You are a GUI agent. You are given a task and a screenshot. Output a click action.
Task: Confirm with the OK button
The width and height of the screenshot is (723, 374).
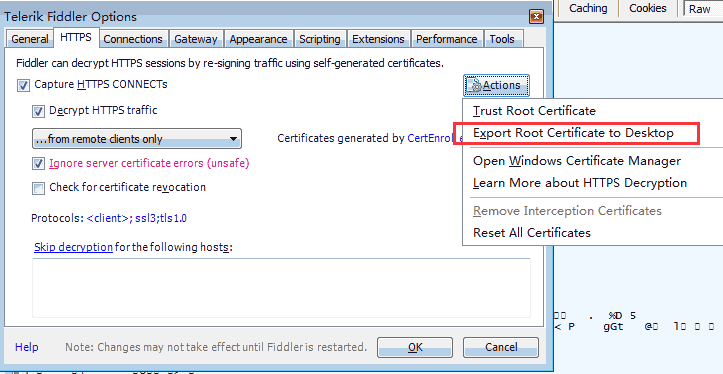point(415,347)
